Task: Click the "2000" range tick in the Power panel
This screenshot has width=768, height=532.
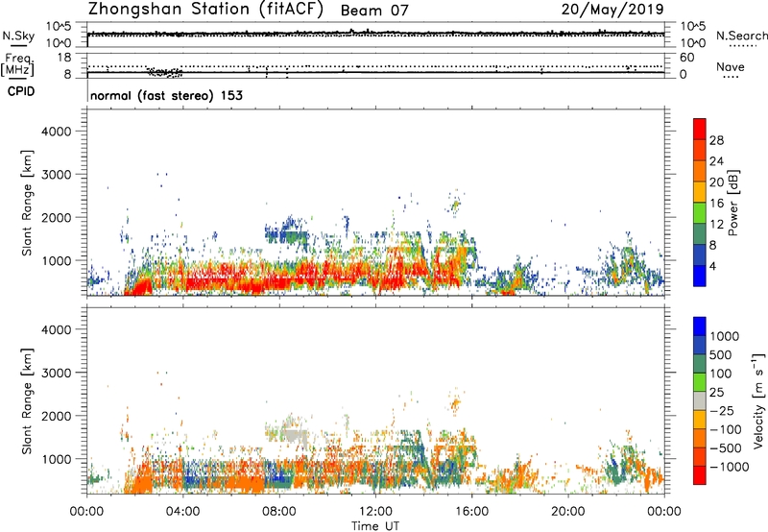Action: [x=57, y=217]
